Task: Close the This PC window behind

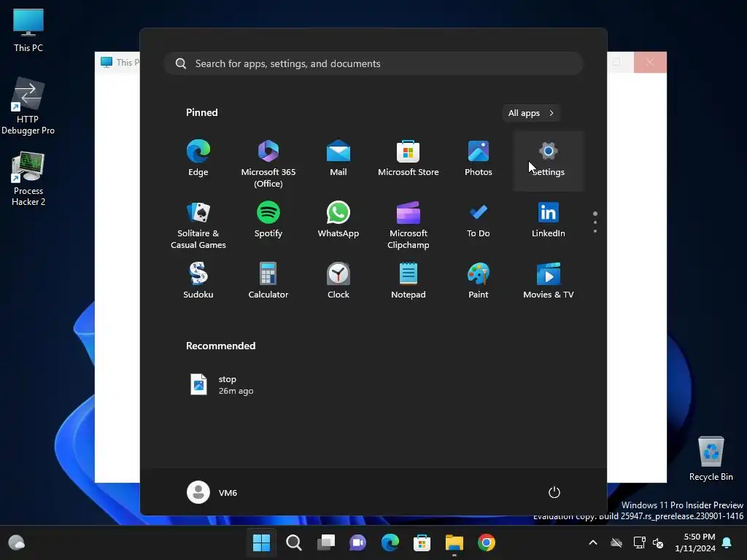Action: [650, 63]
